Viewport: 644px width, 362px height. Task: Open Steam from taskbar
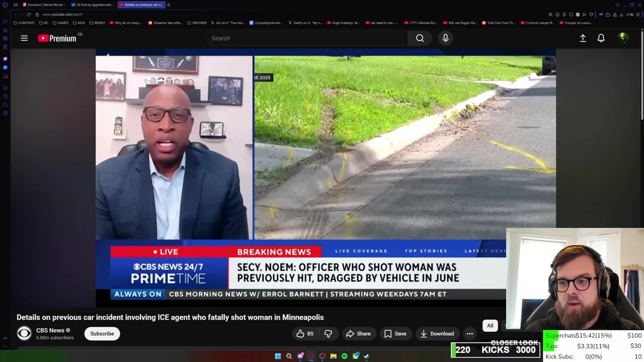click(366, 356)
